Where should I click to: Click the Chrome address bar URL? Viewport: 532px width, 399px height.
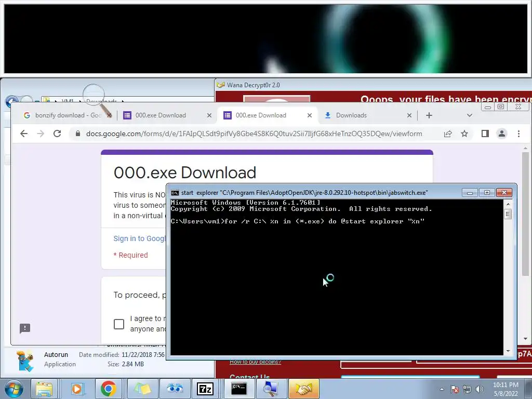(x=254, y=134)
